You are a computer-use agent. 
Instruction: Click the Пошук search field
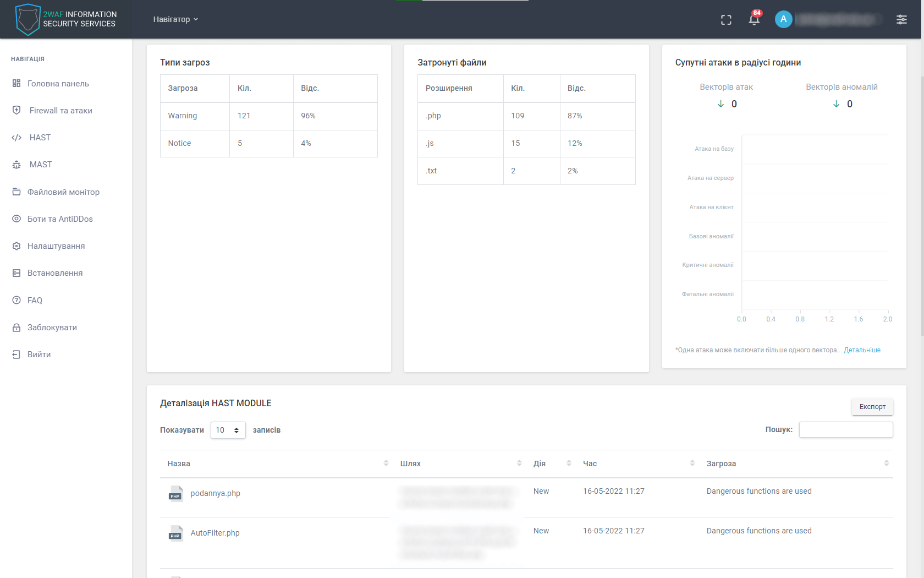pyautogui.click(x=845, y=429)
